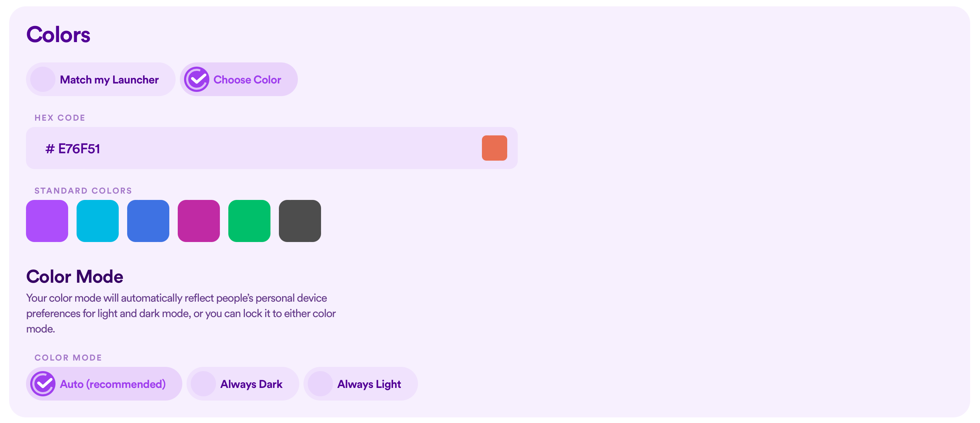Click the empty circle beside Match my Launcher
Screen dimensions: 980x423
tap(43, 79)
